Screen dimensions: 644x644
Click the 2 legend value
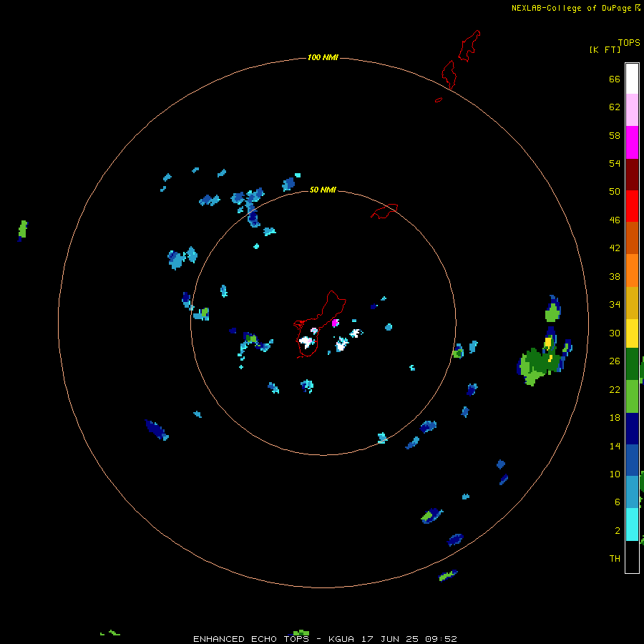(617, 531)
